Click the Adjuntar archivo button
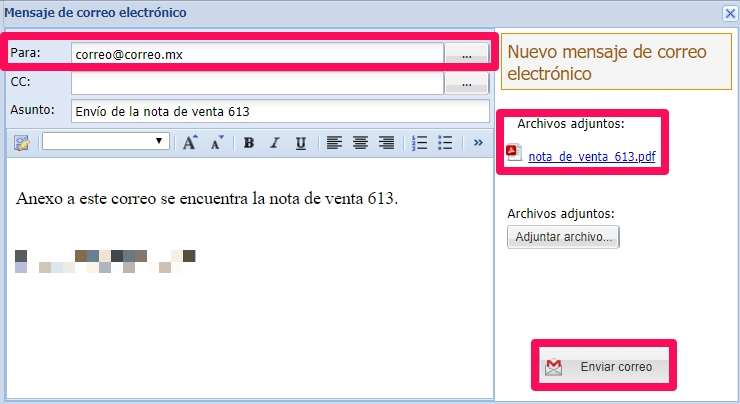The image size is (740, 404). point(563,236)
